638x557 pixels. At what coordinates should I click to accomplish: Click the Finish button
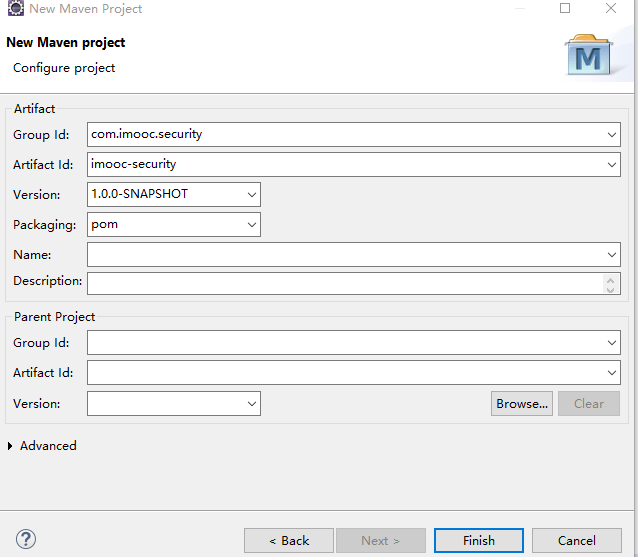478,541
